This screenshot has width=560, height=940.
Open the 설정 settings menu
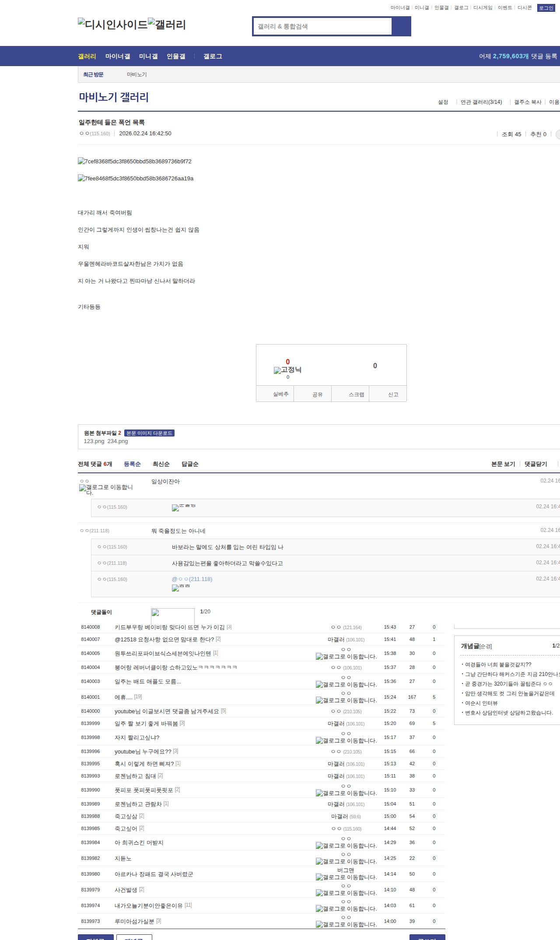coord(443,102)
